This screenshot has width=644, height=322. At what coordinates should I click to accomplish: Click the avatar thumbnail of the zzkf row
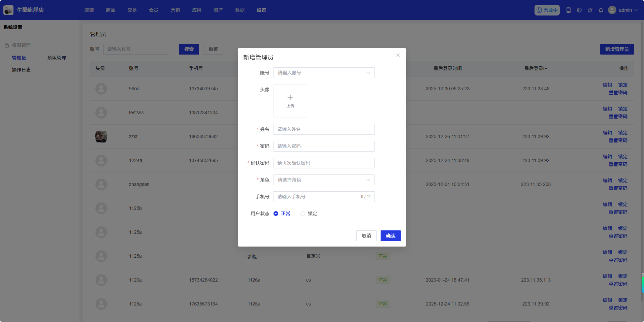101,136
